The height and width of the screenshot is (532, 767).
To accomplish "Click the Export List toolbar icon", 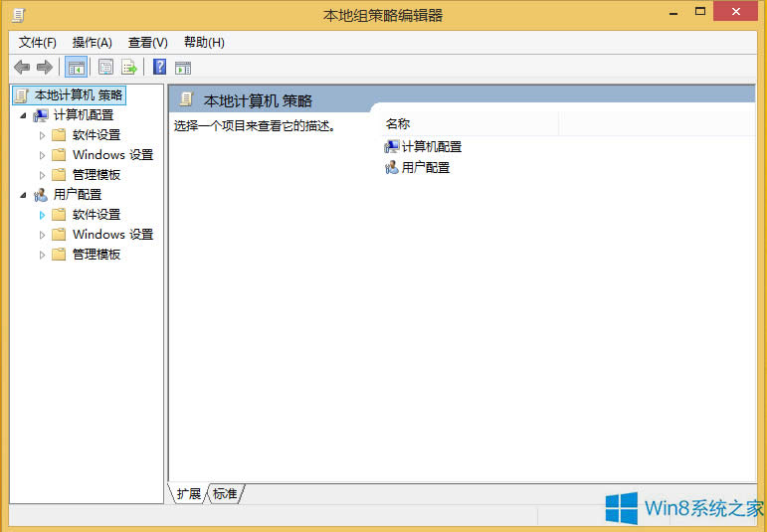I will click(x=129, y=67).
